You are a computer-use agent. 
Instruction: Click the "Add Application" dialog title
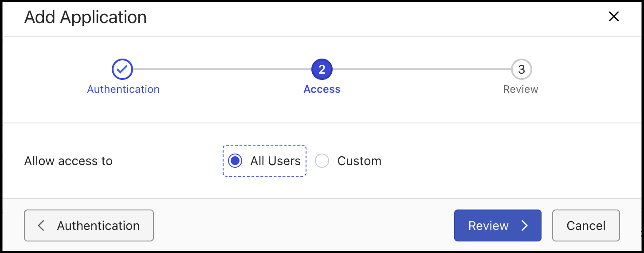click(x=85, y=17)
